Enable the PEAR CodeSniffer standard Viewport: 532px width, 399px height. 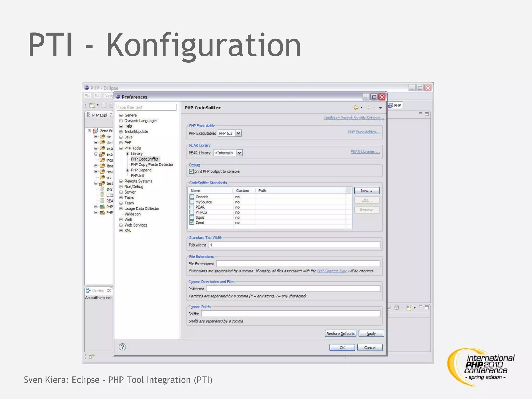[x=192, y=207]
